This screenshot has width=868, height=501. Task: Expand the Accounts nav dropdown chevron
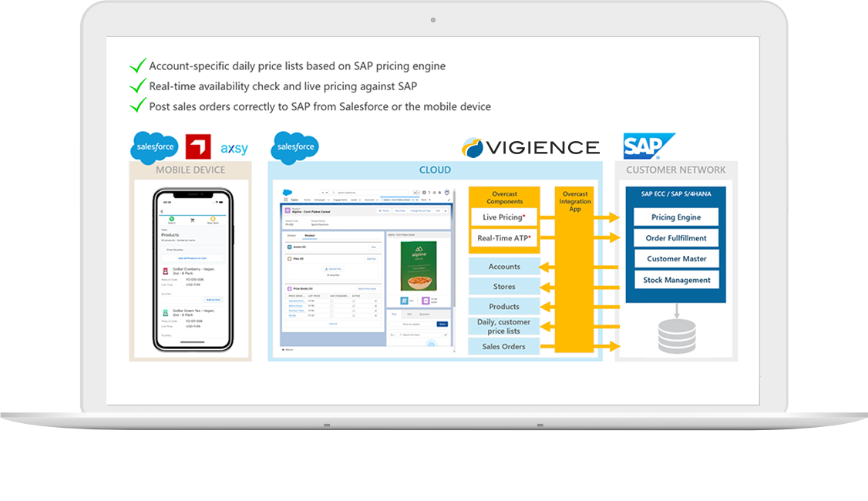coord(377,200)
